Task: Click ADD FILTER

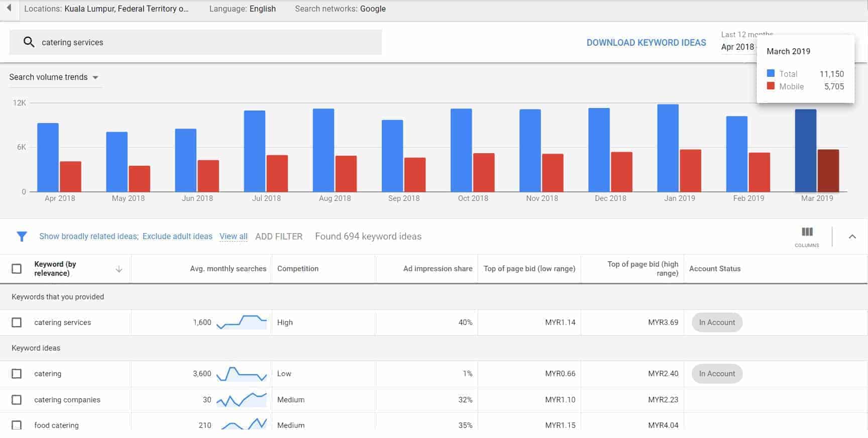Action: point(279,237)
